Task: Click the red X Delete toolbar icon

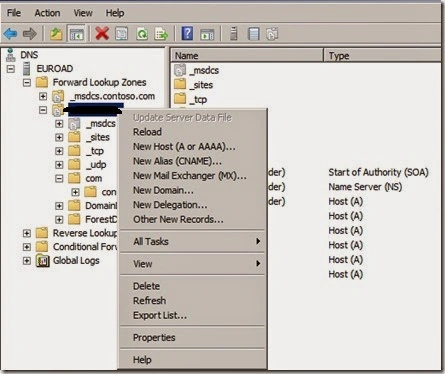Action: point(102,34)
